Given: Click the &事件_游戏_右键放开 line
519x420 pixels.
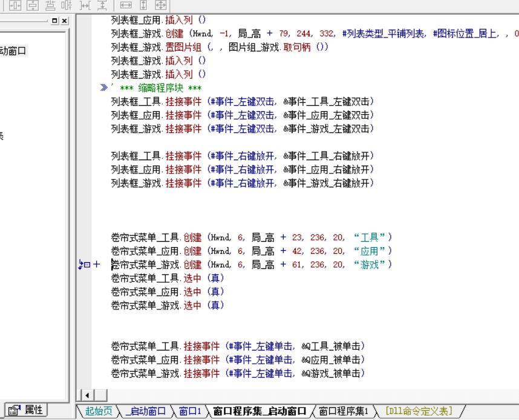Looking at the screenshot, I should point(243,183).
